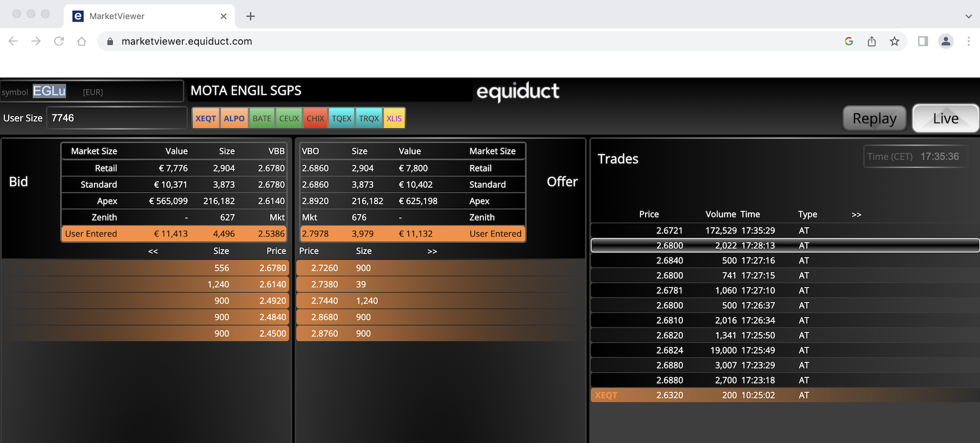The height and width of the screenshot is (443, 980).
Task: Switch to Live mode
Action: click(x=946, y=118)
